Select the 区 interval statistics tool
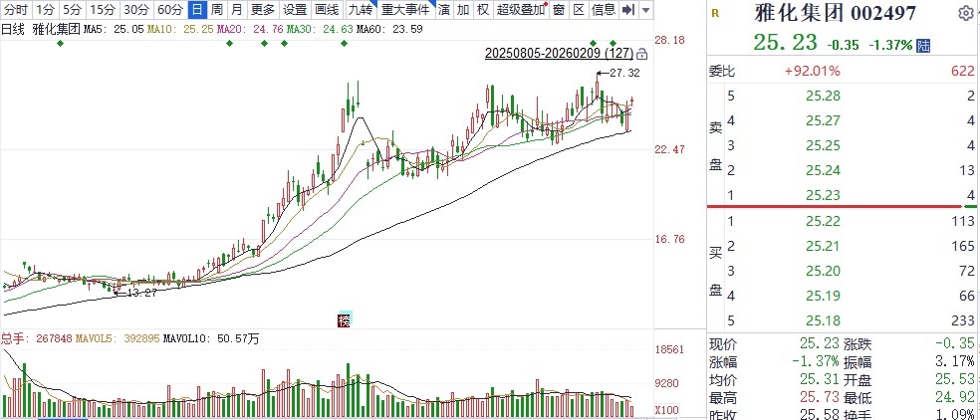 (x=578, y=10)
